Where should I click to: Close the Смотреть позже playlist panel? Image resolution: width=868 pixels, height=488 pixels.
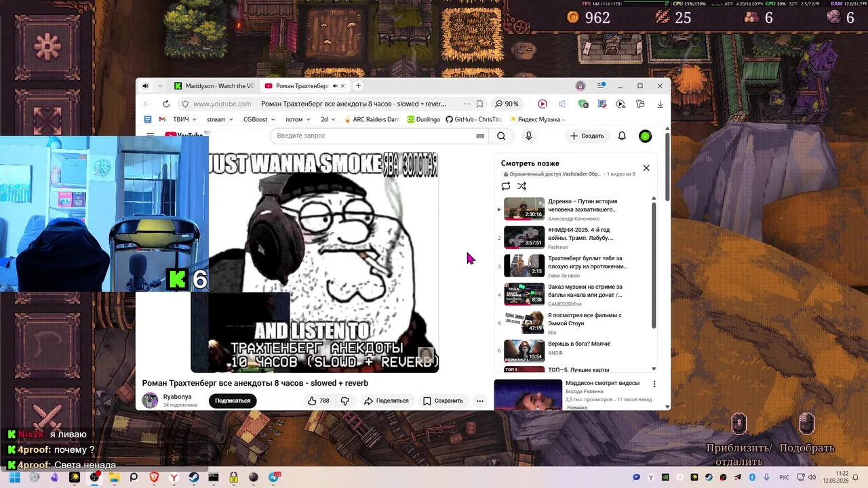(x=646, y=168)
